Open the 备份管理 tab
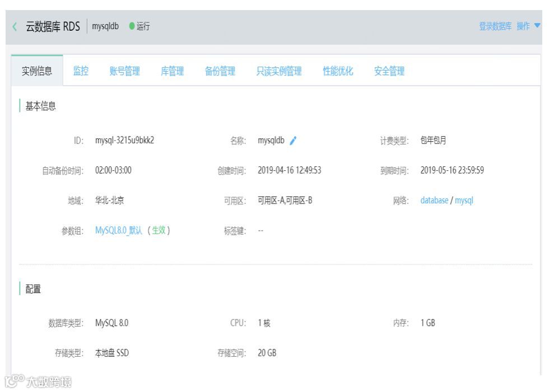The image size is (549, 392). coord(220,71)
